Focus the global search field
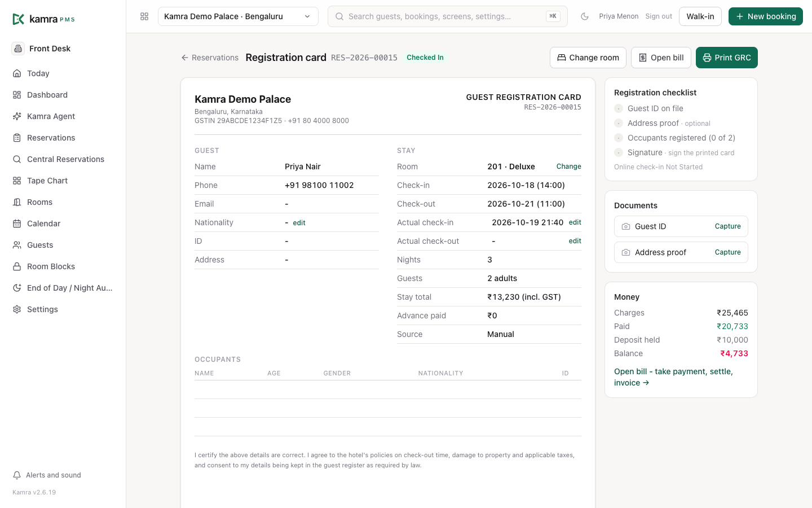This screenshot has width=812, height=508. tap(448, 16)
